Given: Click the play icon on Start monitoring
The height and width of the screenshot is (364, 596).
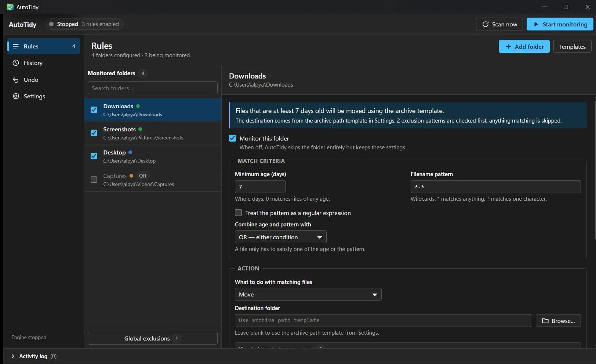Looking at the screenshot, I should 536,24.
